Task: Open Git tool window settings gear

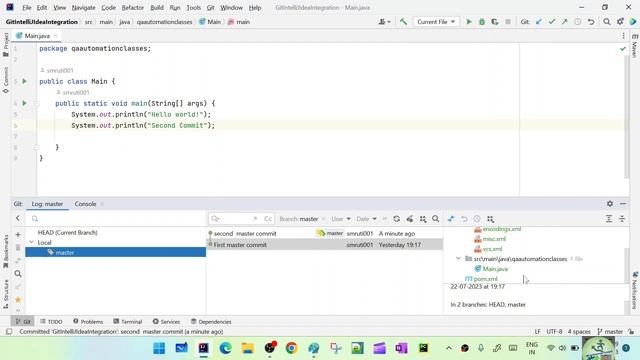Action: [610, 203]
